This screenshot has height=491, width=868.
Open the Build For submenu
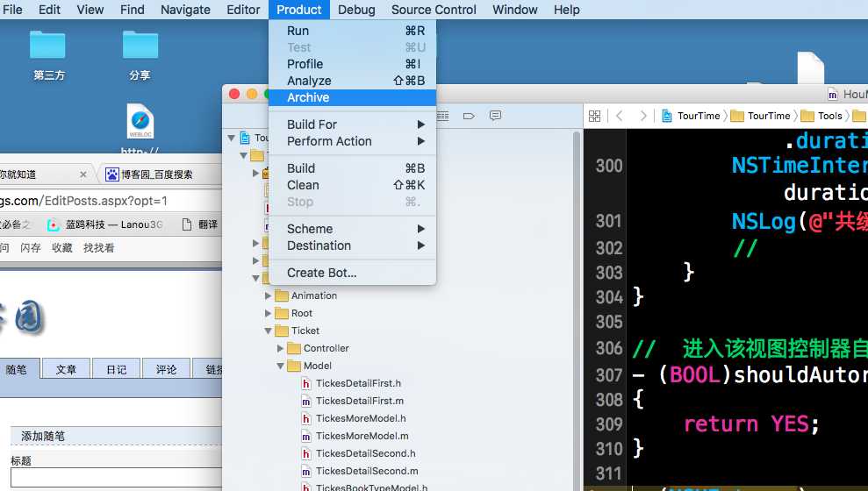pos(352,125)
